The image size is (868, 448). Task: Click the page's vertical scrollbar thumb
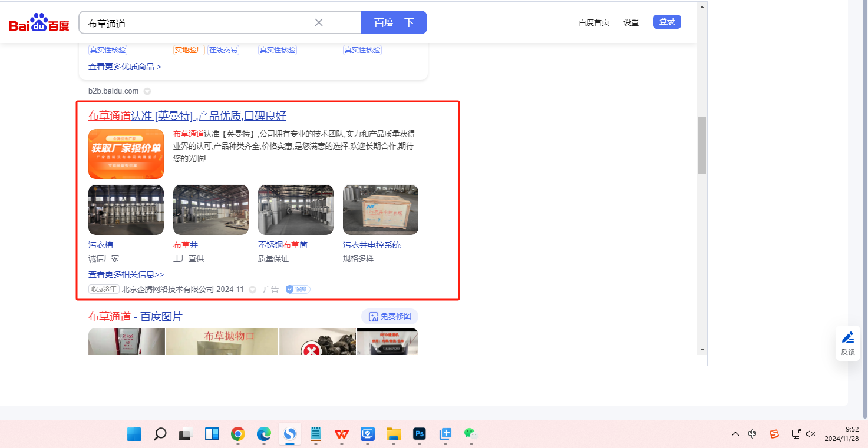tap(701, 145)
